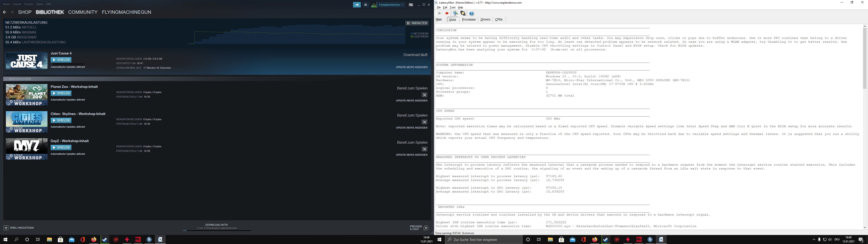868x244 pixels.
Task: Click Just Cause 4 download progress bar
Action: click(x=67, y=64)
